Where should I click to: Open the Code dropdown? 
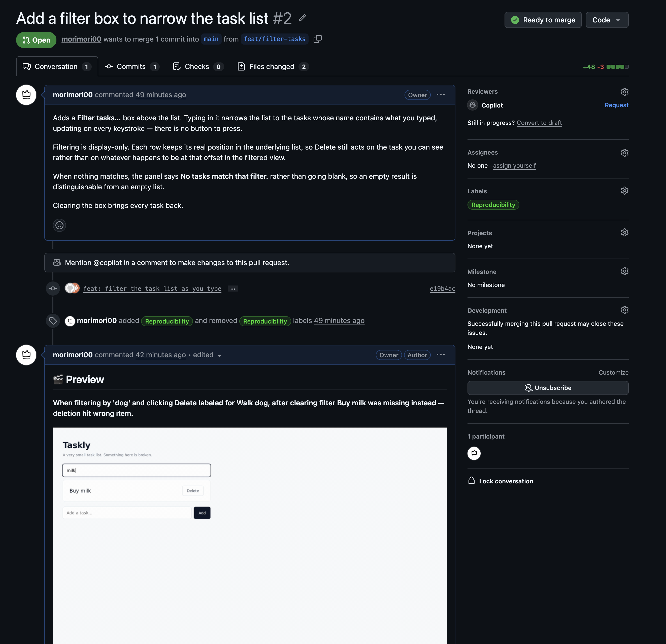point(607,20)
